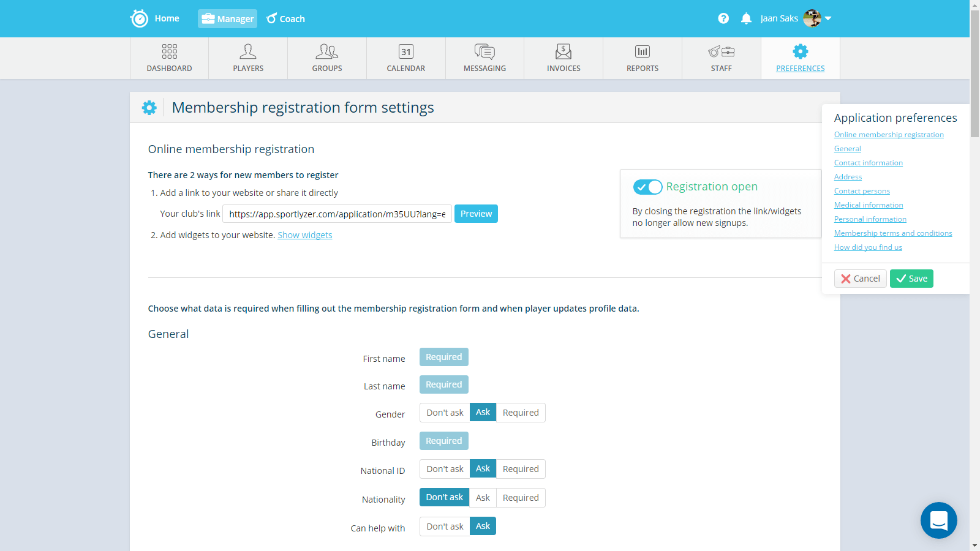Viewport: 980px width, 551px height.
Task: Open Staff whistle icon
Action: (x=721, y=51)
